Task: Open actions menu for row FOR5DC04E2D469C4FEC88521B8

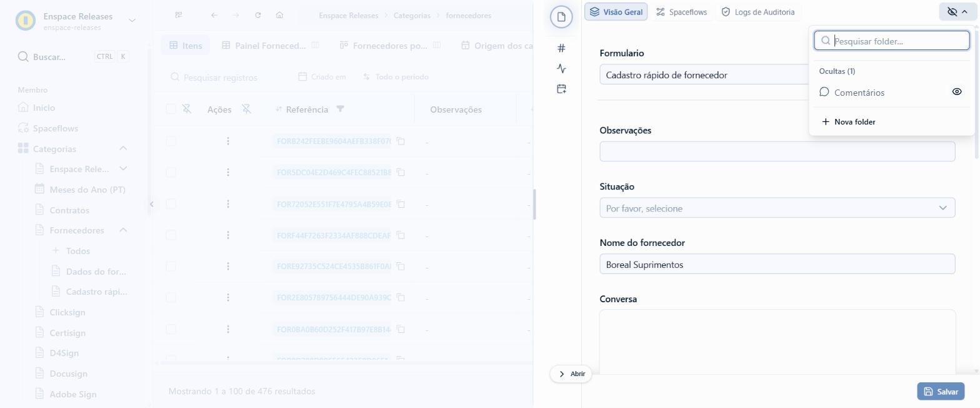Action: click(228, 172)
